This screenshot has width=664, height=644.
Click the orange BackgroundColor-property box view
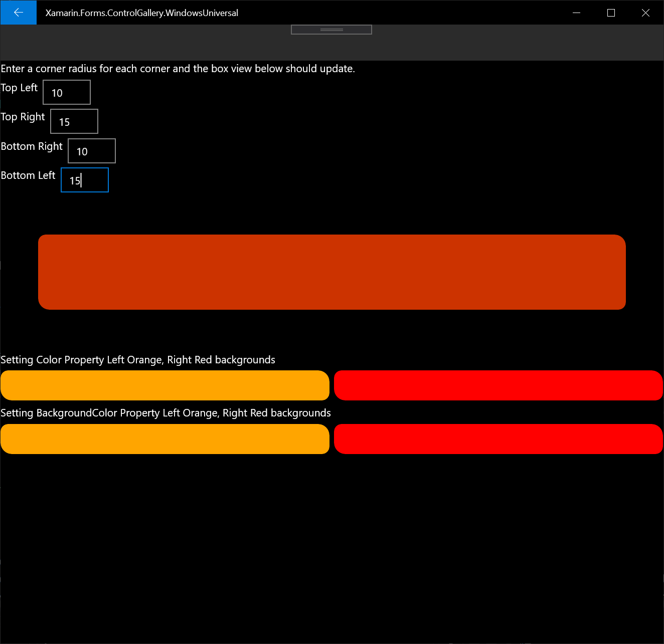point(165,439)
